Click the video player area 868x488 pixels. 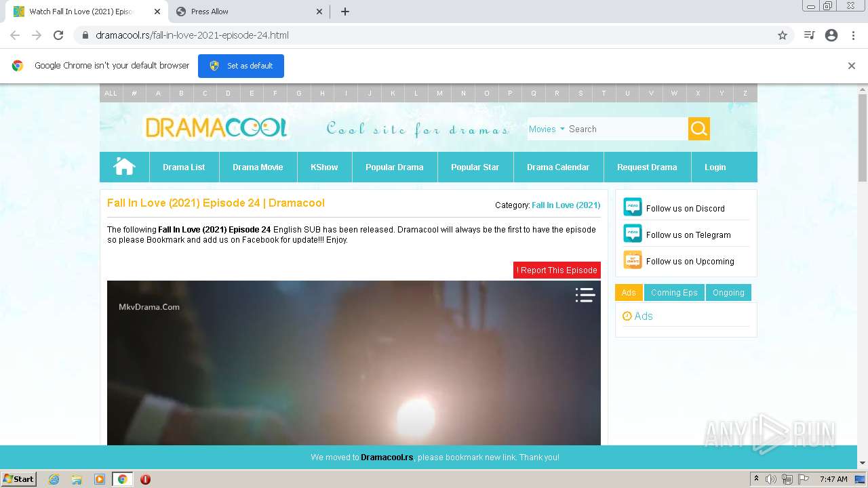[x=353, y=363]
